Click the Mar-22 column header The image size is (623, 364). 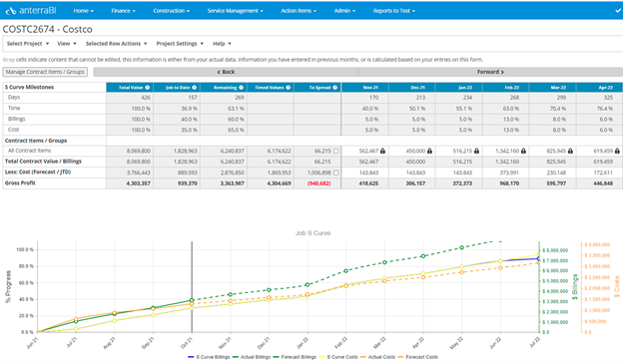tap(553, 88)
